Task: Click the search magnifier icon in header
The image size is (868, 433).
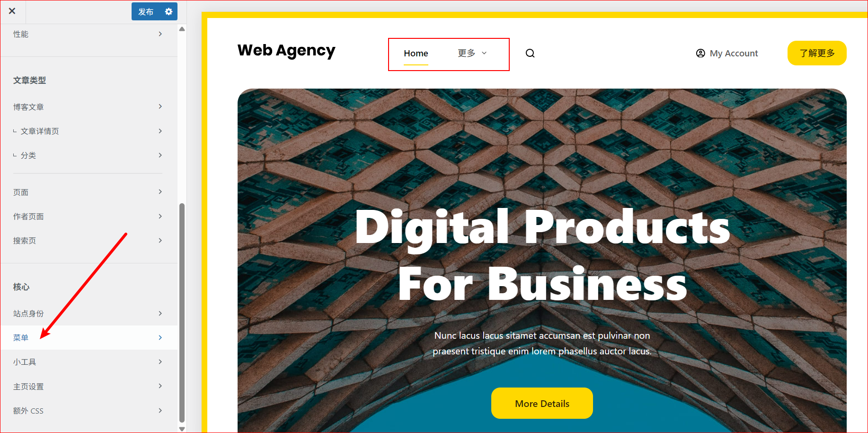Action: coord(530,54)
